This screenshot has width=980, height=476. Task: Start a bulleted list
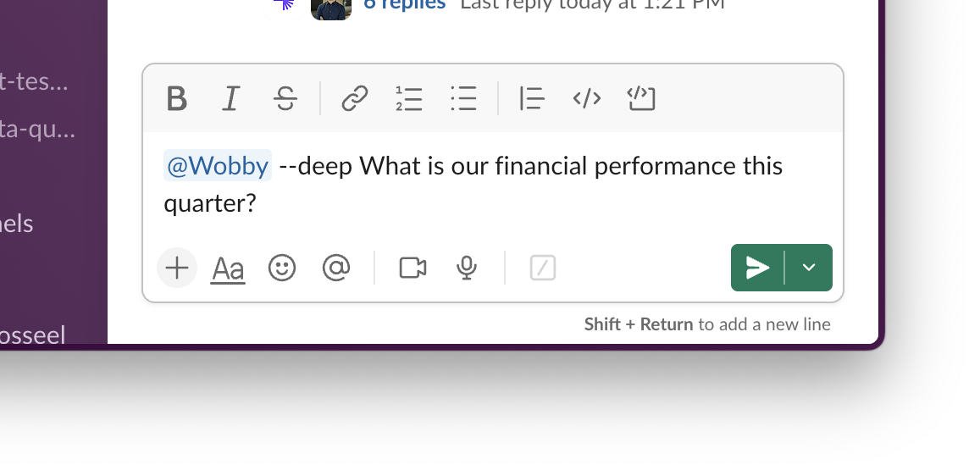[x=463, y=99]
